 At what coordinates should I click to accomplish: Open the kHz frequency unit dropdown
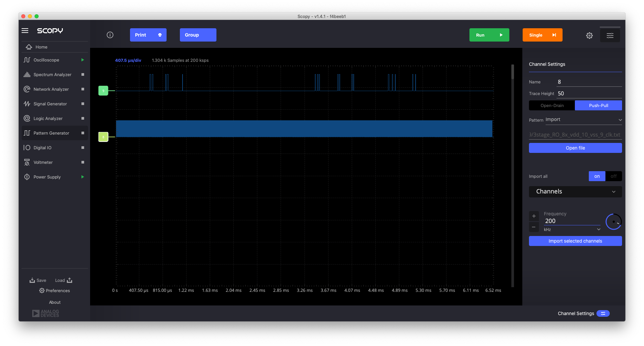(572, 229)
